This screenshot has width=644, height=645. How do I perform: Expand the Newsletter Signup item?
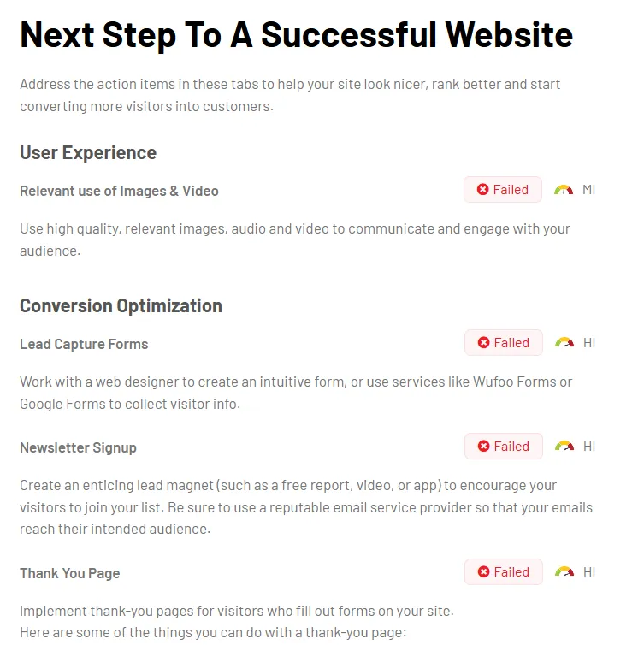(x=78, y=448)
